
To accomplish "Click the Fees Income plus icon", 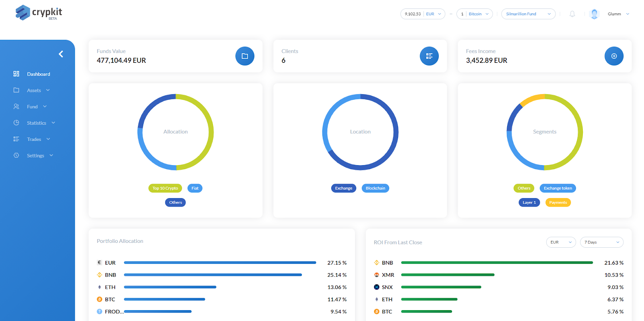I will [x=614, y=56].
